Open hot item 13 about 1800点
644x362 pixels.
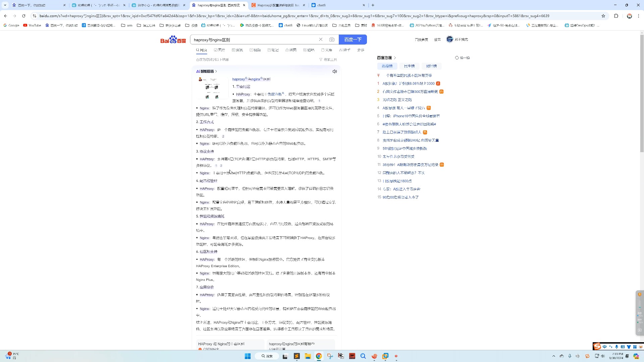(x=397, y=181)
